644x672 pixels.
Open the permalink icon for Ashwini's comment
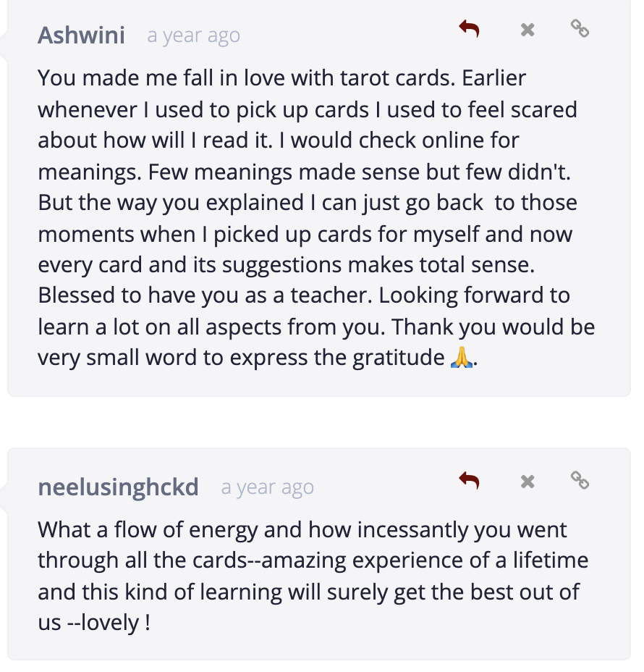tap(580, 30)
